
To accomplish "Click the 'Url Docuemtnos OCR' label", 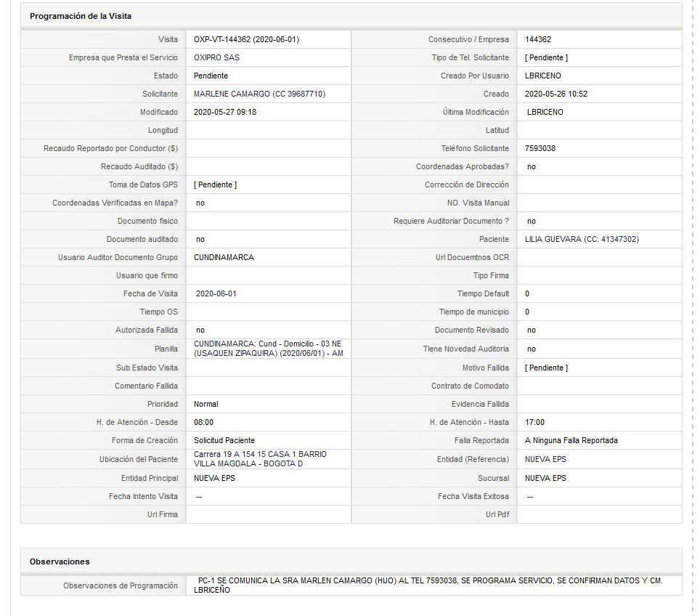I will (472, 257).
